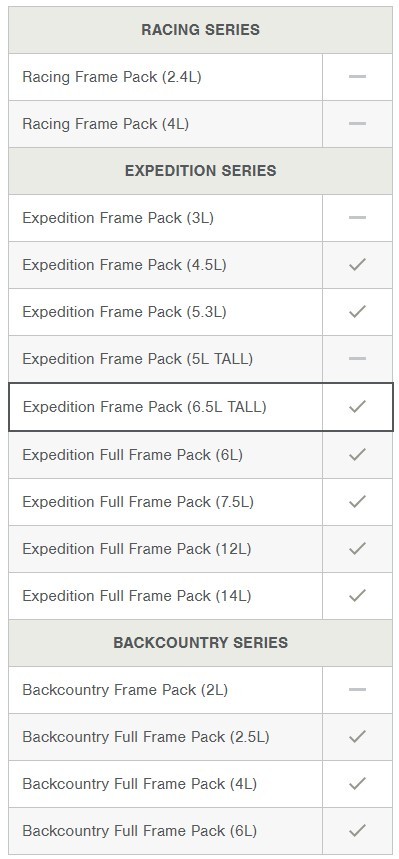The image size is (399, 859).
Task: Click the checkmark in Expedition Frame Pack (5.3L) row
Action: coord(357,312)
